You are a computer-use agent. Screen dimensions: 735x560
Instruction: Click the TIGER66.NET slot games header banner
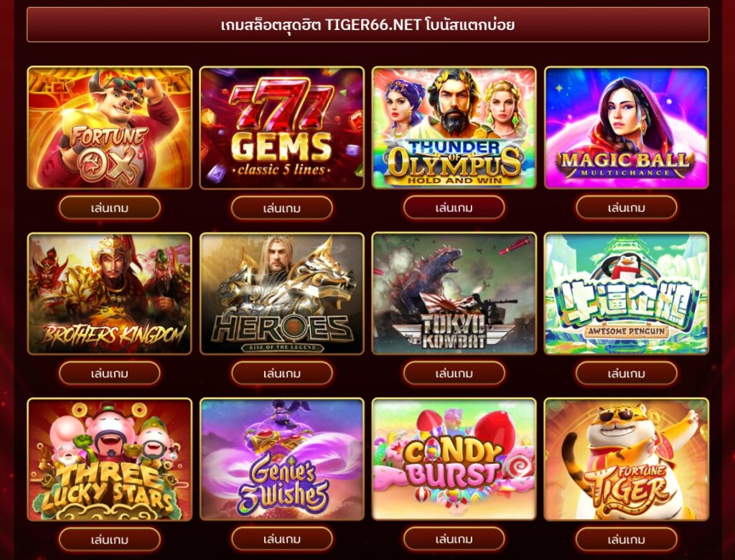click(368, 24)
